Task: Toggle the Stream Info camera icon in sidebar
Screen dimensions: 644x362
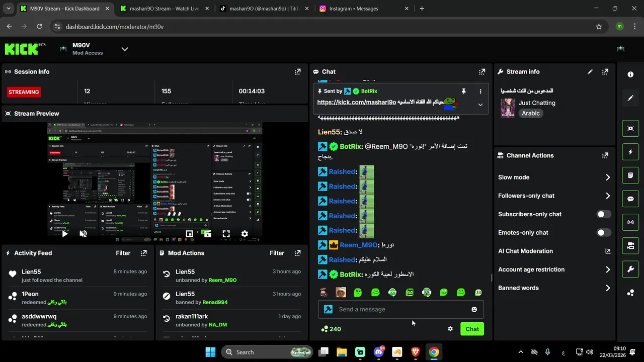Action: click(630, 246)
